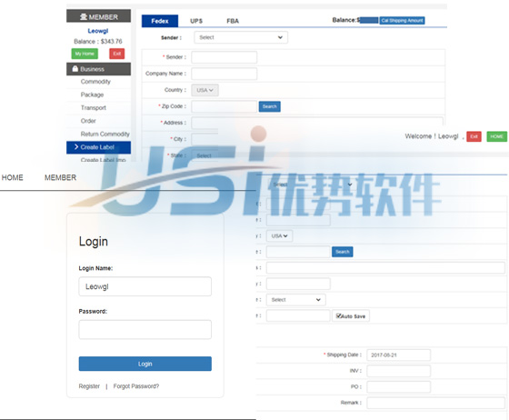Image resolution: width=509 pixels, height=420 pixels.
Task: Open the FBA tab
Action: point(233,21)
